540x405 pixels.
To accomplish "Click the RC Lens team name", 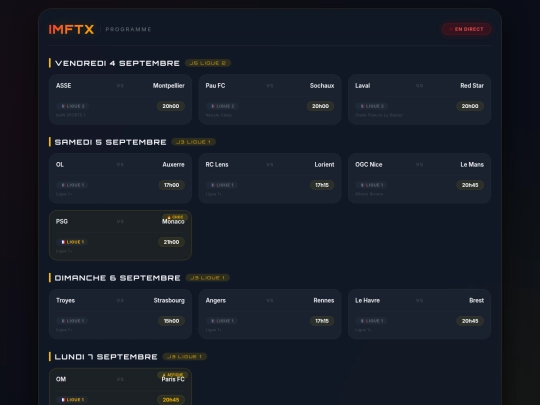I will (x=217, y=165).
